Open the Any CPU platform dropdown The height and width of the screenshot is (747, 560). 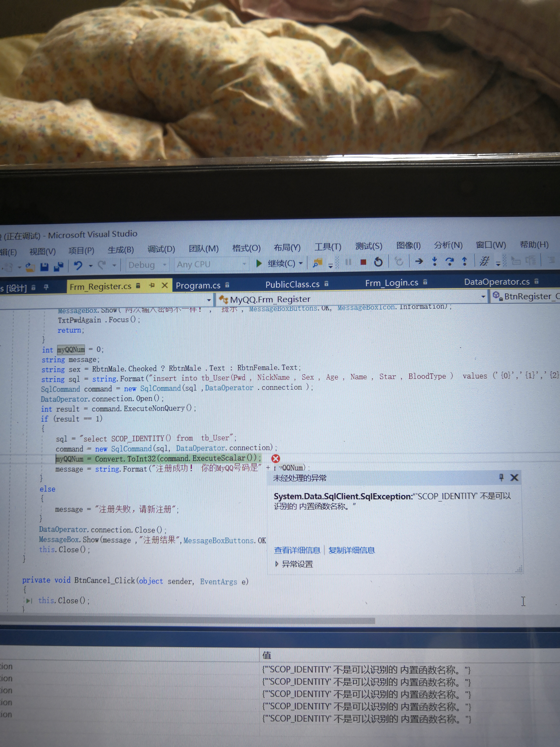[244, 264]
